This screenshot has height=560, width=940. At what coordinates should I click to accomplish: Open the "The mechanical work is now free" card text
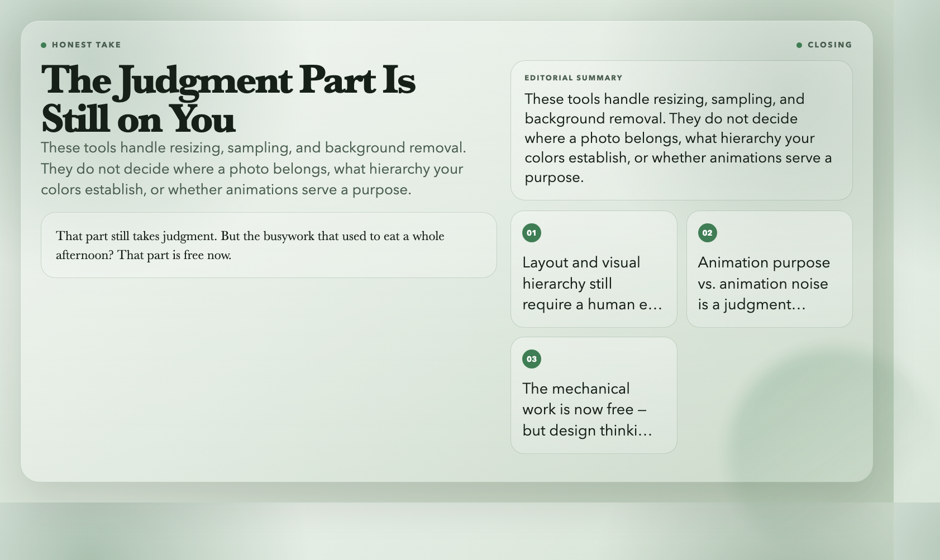[587, 410]
